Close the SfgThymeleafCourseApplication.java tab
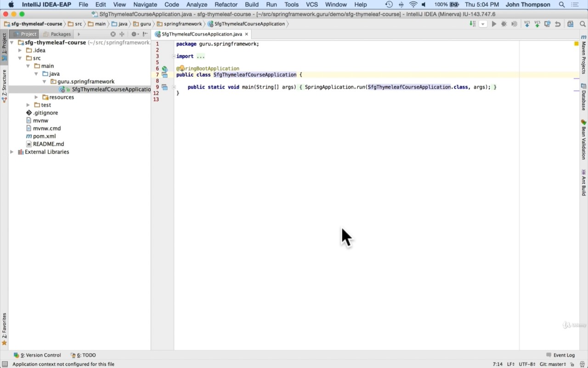The image size is (588, 368). (247, 34)
